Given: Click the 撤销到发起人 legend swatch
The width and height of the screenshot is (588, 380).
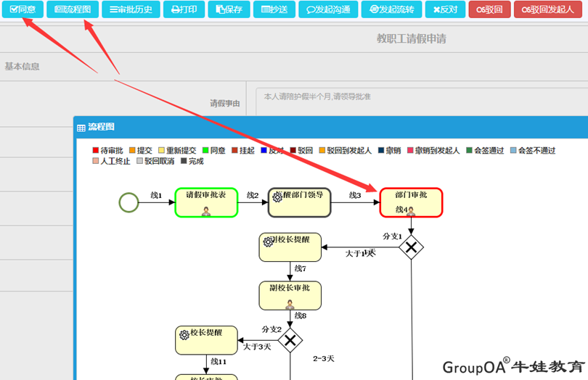Looking at the screenshot, I should click(410, 150).
